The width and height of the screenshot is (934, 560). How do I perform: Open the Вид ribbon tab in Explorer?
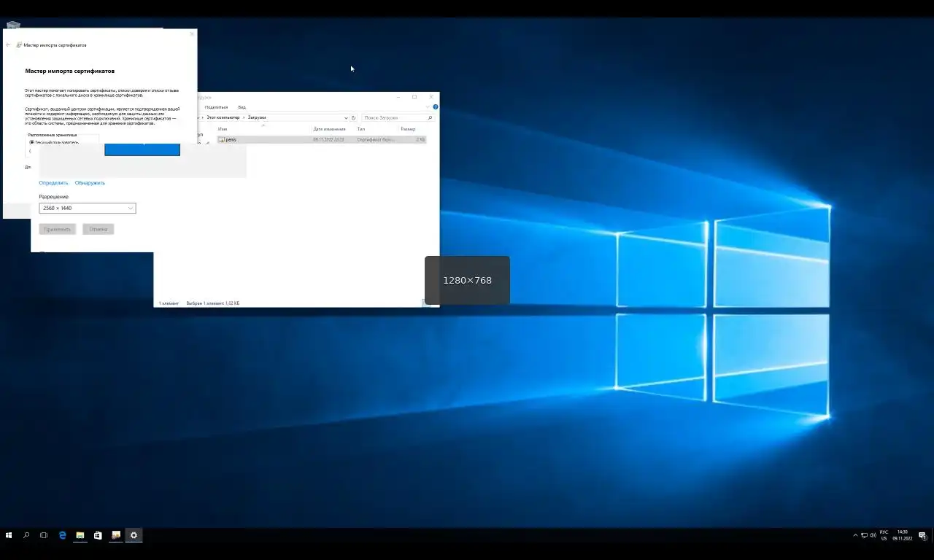242,107
